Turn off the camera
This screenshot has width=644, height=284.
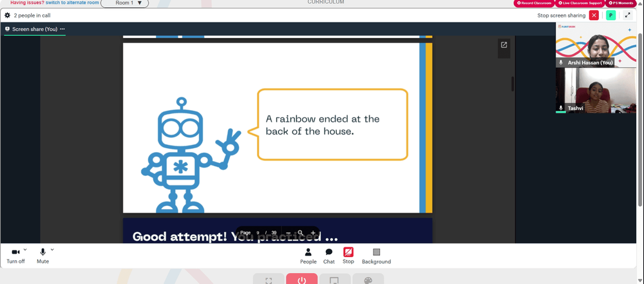point(15,256)
